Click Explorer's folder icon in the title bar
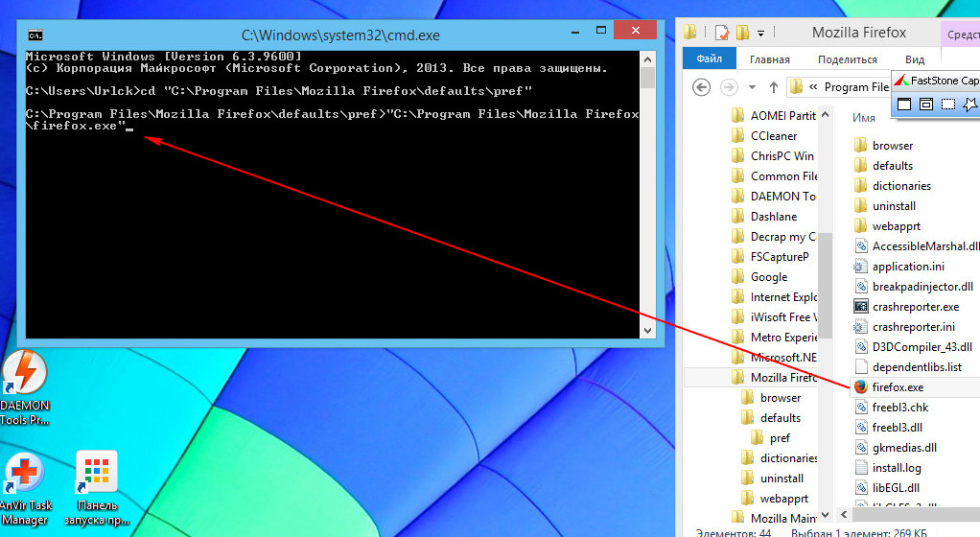 [690, 32]
